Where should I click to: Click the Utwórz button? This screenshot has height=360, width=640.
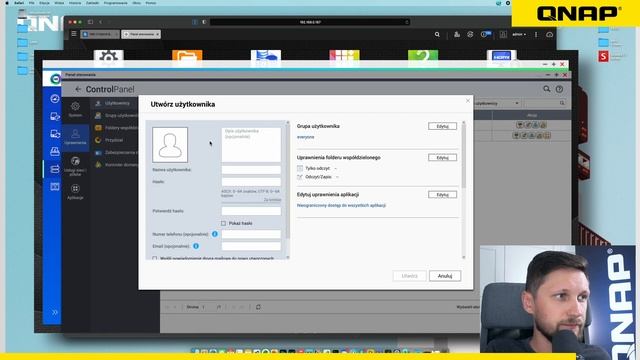click(x=409, y=276)
